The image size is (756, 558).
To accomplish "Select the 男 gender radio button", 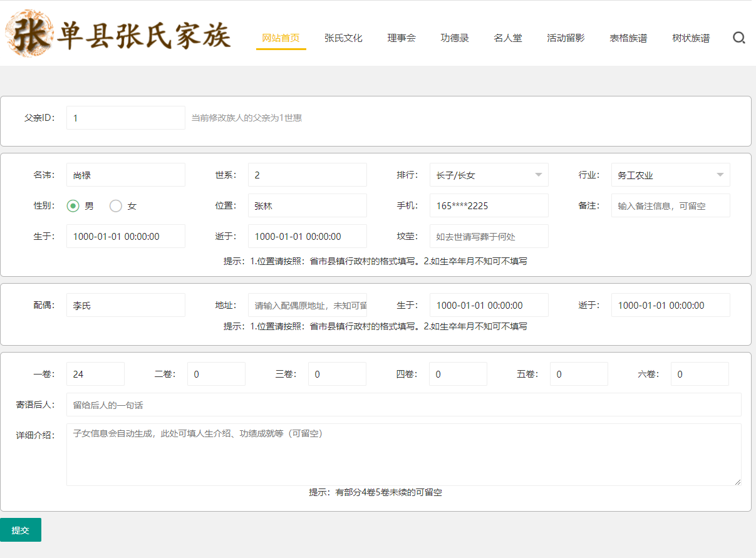I will (x=73, y=205).
